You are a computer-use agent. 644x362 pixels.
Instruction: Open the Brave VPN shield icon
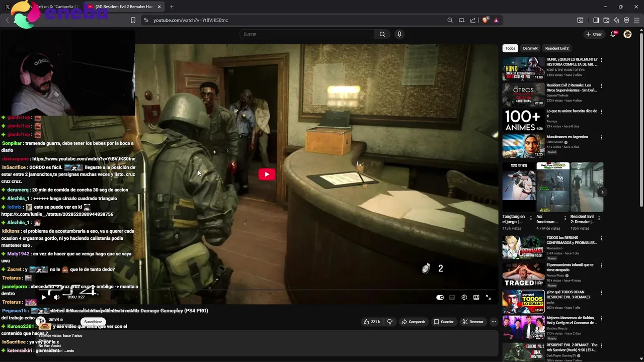(x=626, y=20)
